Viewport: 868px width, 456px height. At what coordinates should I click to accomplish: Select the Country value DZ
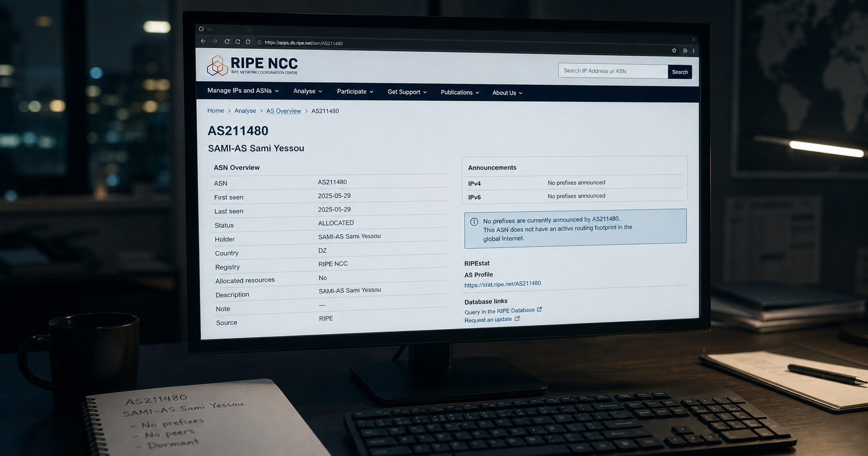coord(322,251)
